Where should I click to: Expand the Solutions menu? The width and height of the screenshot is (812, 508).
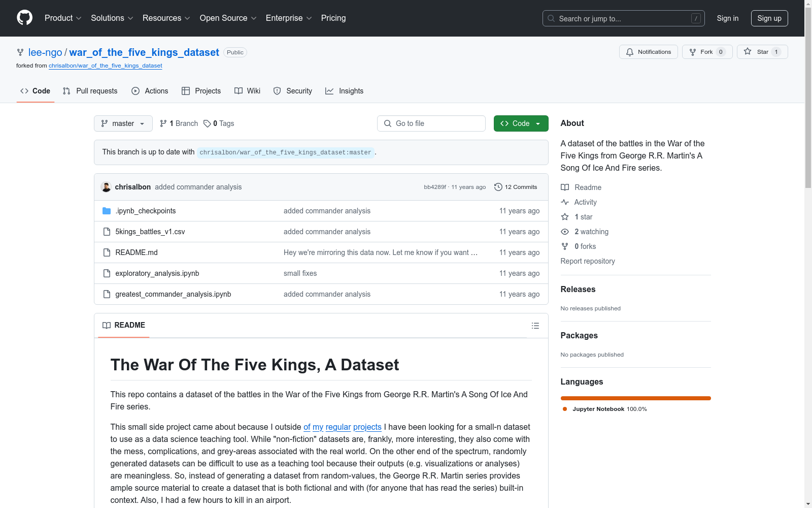(112, 18)
